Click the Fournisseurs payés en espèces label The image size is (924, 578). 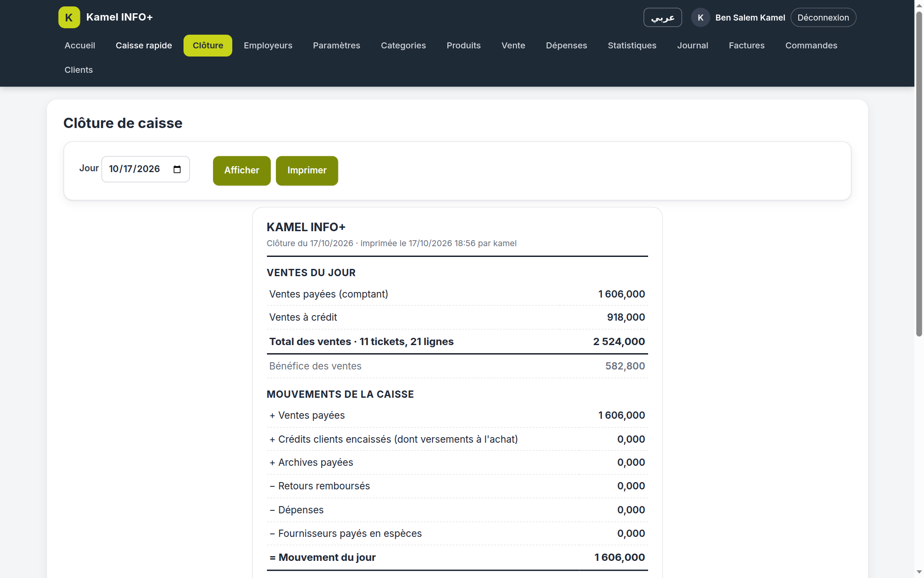point(346,533)
